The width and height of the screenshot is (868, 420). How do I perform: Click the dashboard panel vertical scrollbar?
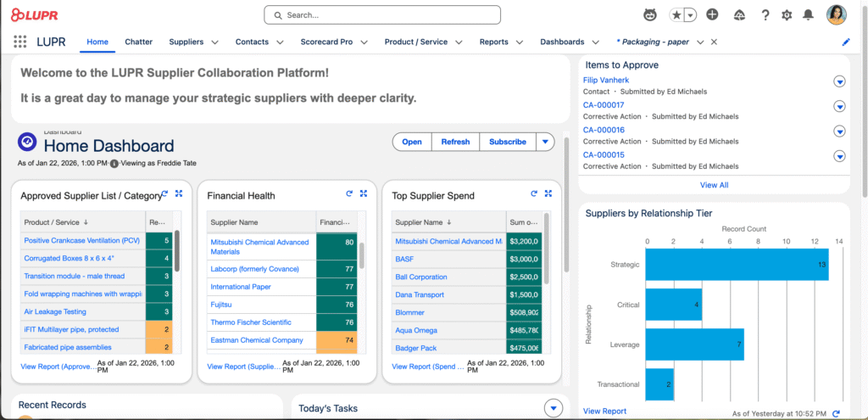565,205
